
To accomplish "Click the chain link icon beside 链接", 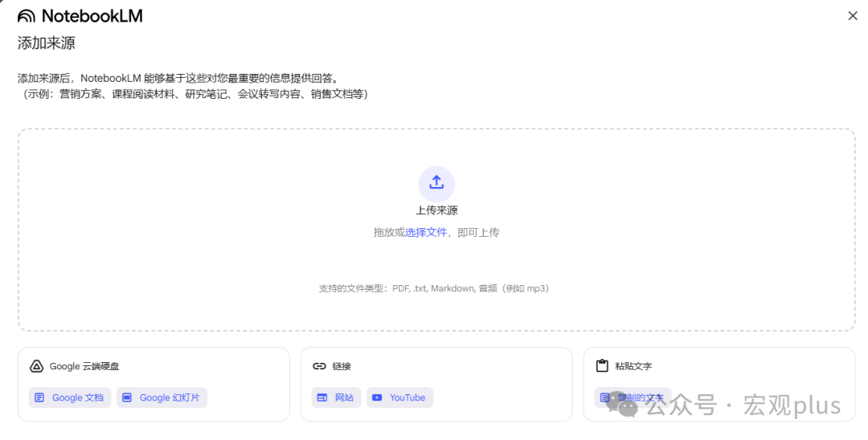I will [319, 366].
